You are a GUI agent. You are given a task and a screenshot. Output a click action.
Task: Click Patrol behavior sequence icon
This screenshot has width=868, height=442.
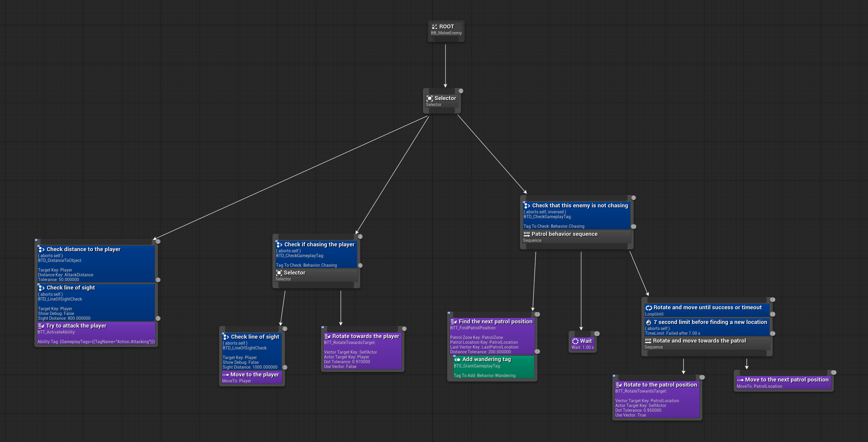pos(526,234)
